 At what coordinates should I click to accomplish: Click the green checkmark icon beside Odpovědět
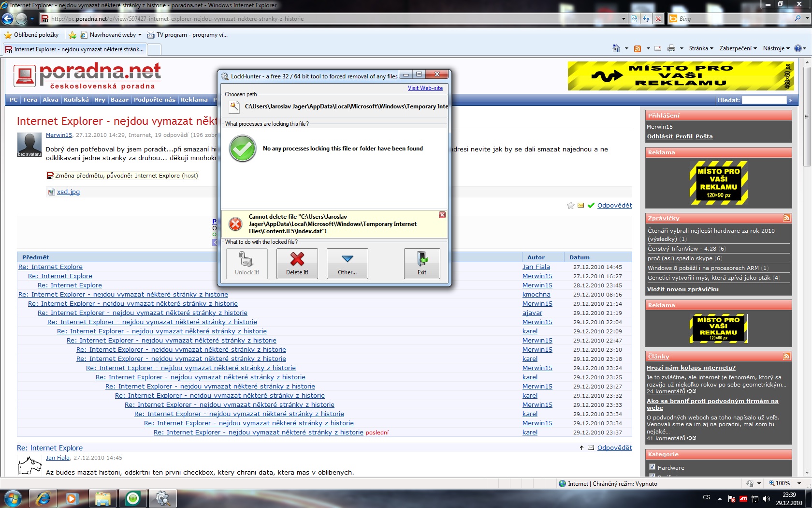pos(591,206)
